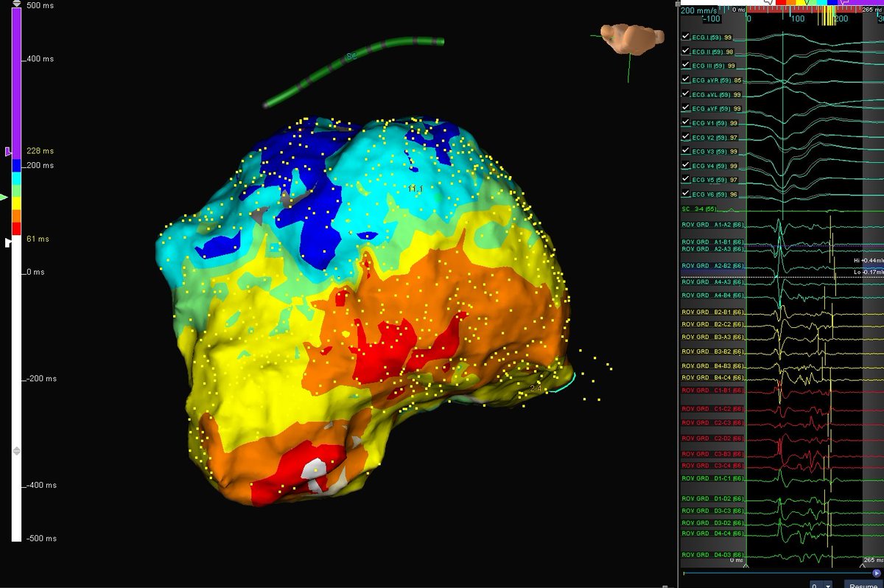Click the color-scale top range arrows at 500 ms
Image resolution: width=884 pixels, height=588 pixels.
17,4
